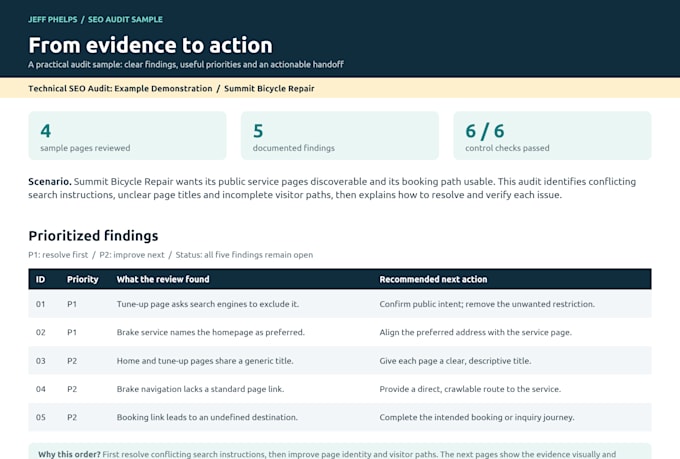Click the '6 / 6' control checks card

(552, 136)
